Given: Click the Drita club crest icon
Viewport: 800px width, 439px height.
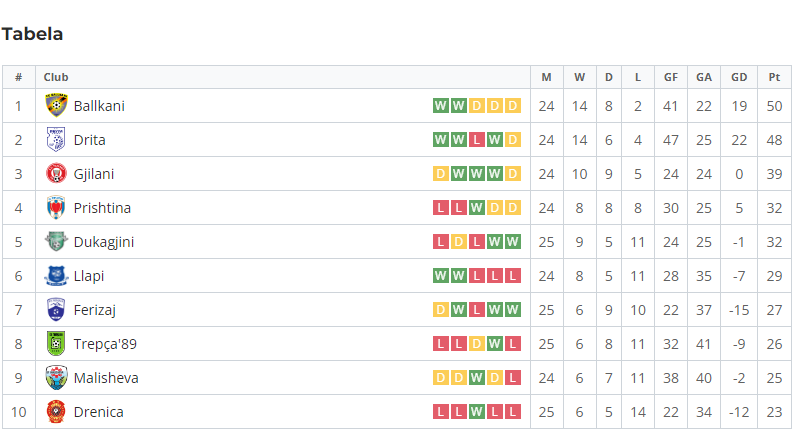Looking at the screenshot, I should [x=56, y=140].
